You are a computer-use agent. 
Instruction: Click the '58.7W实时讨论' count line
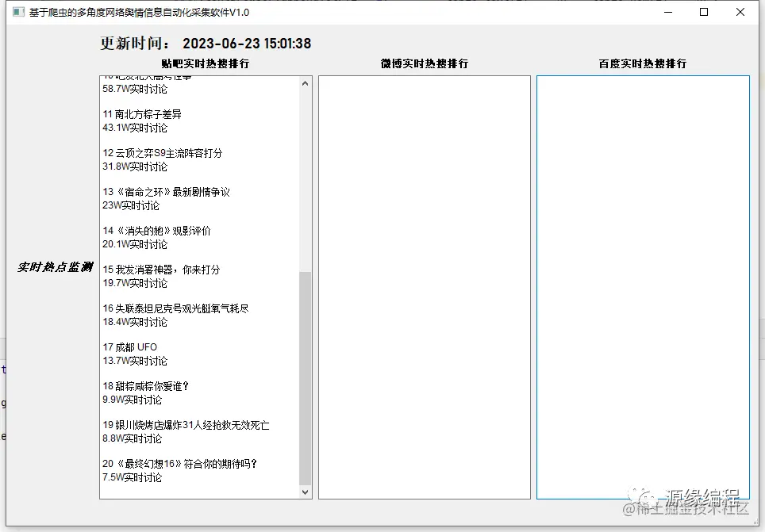[135, 89]
